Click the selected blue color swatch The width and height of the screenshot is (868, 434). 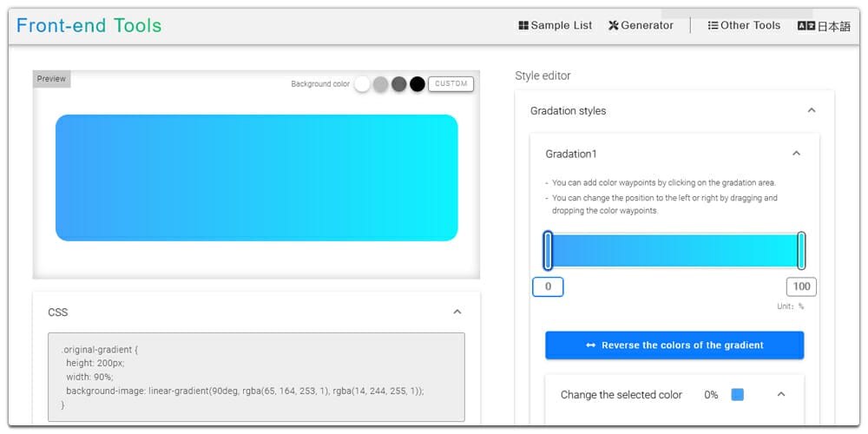coord(737,395)
